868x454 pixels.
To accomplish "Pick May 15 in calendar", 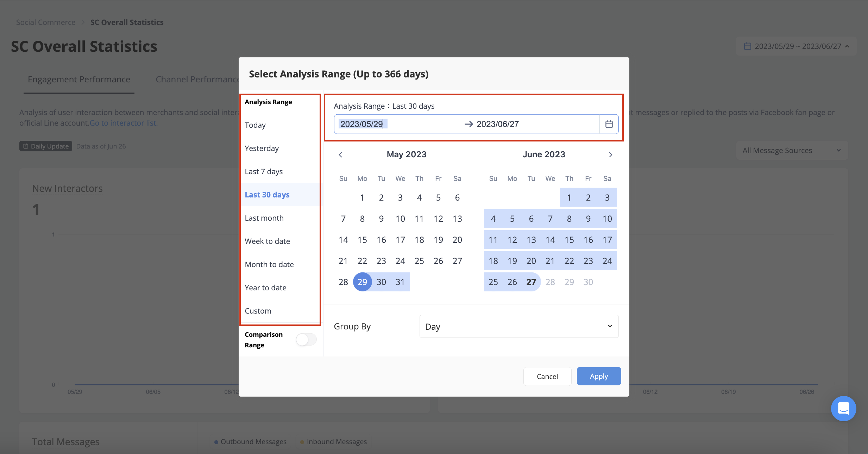I will (x=362, y=240).
